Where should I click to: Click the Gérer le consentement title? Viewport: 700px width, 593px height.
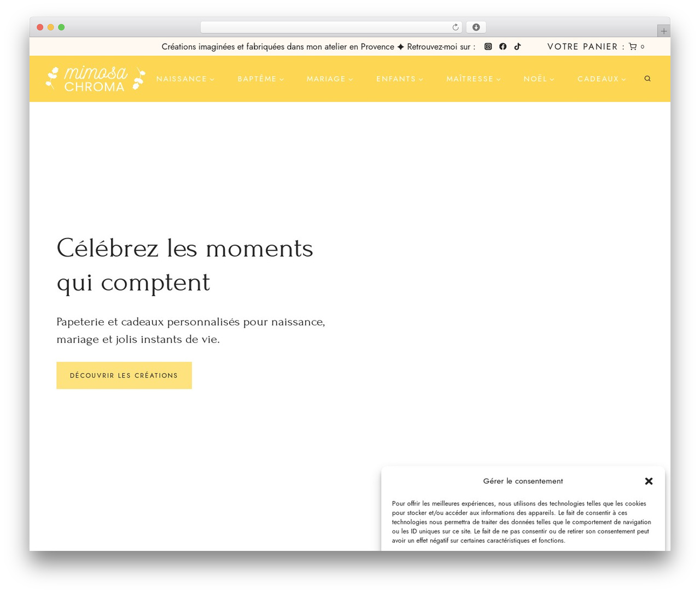point(523,481)
